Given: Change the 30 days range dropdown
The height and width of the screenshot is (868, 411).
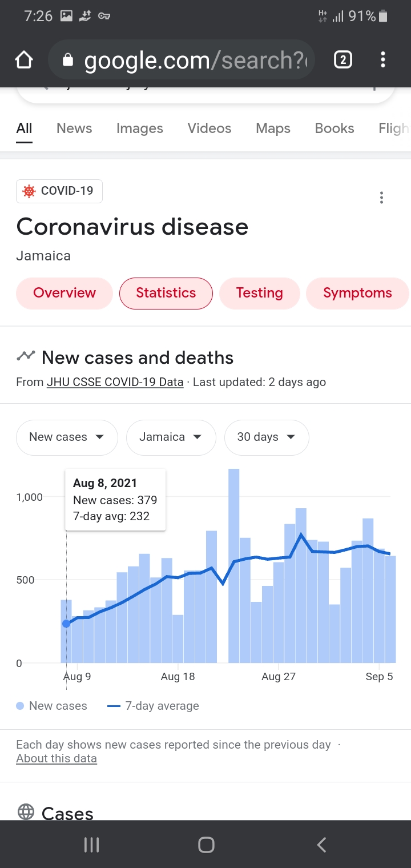Looking at the screenshot, I should click(267, 437).
